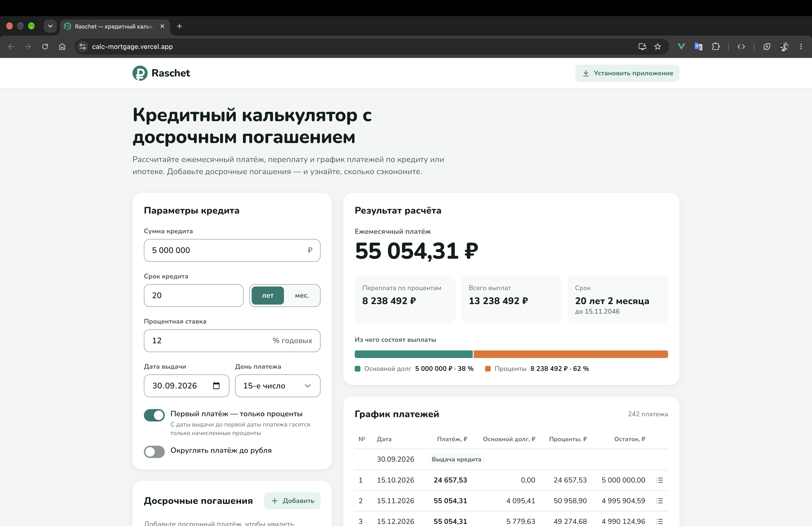Click the Raschet logo
812x526 pixels.
[x=161, y=73]
